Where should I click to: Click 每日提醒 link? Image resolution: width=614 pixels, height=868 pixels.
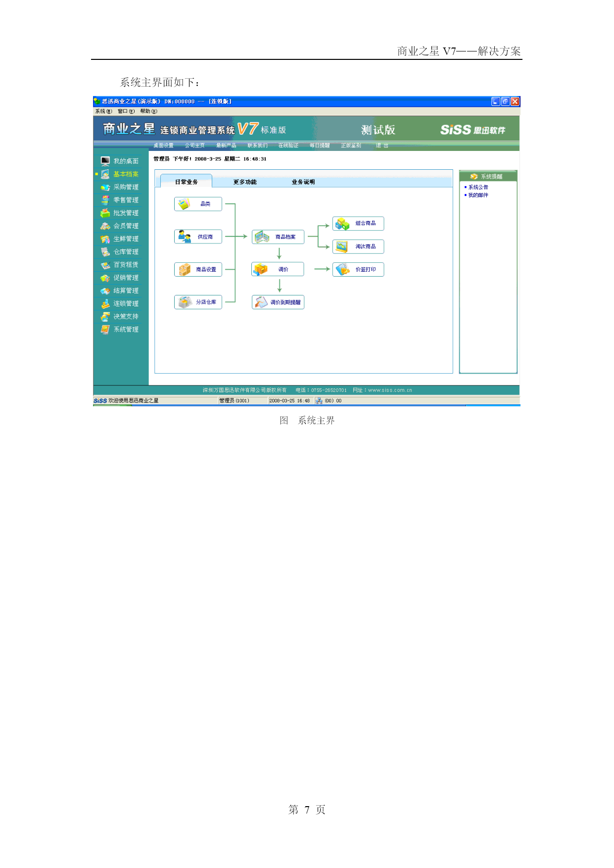click(x=320, y=145)
